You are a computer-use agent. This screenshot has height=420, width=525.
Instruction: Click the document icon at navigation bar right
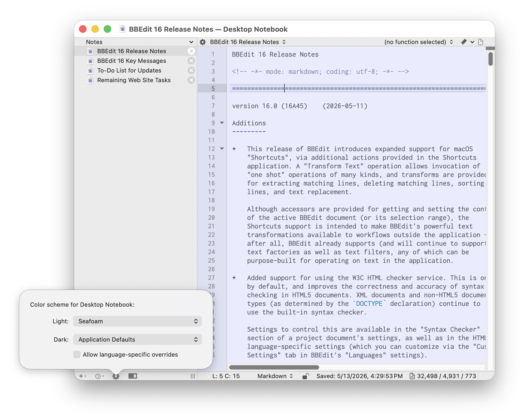coord(481,42)
